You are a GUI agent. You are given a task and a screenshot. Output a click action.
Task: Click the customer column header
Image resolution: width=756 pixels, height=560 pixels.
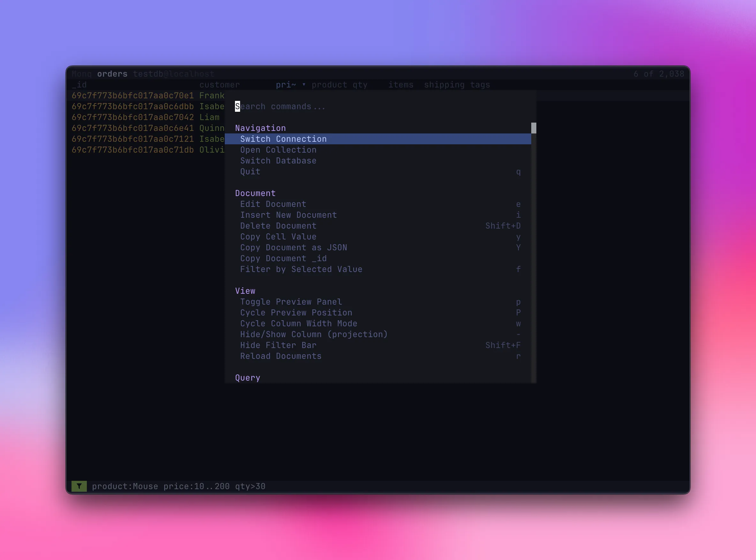pyautogui.click(x=219, y=85)
